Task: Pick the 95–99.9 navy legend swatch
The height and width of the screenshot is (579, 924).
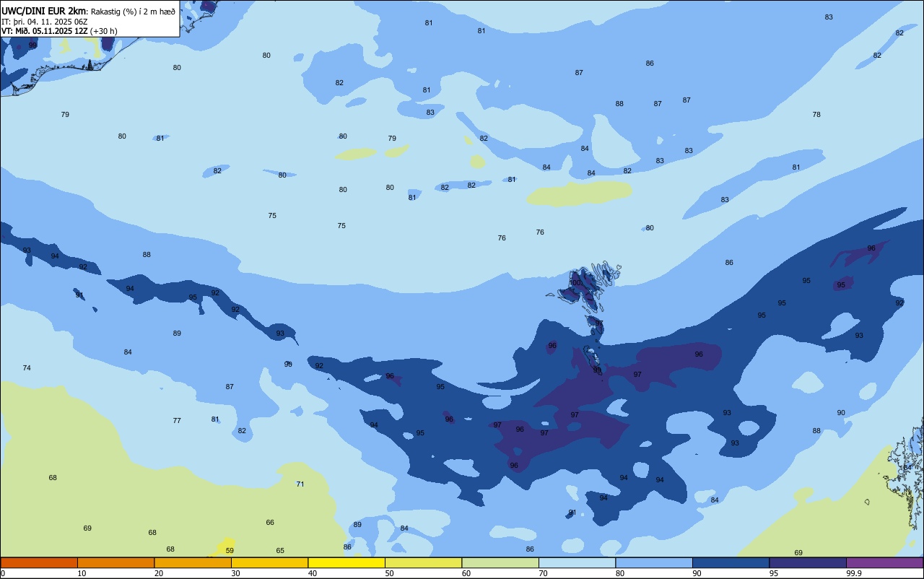Action: (x=808, y=562)
